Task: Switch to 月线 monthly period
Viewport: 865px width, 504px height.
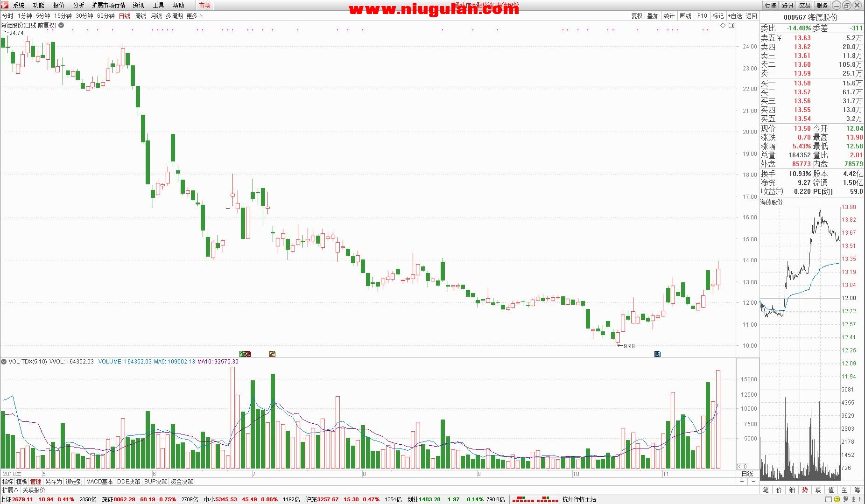Action: point(156,16)
